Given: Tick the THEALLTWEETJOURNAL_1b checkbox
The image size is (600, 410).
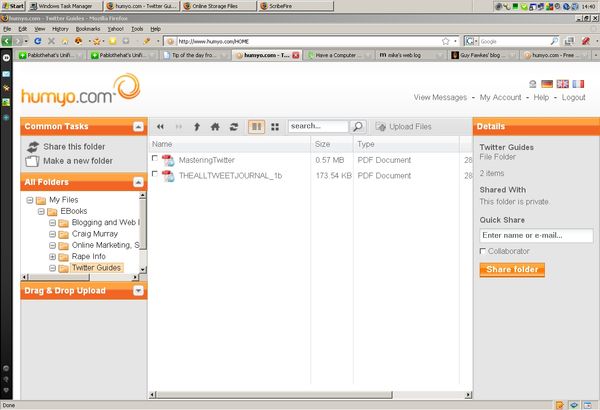Looking at the screenshot, I should tap(155, 175).
